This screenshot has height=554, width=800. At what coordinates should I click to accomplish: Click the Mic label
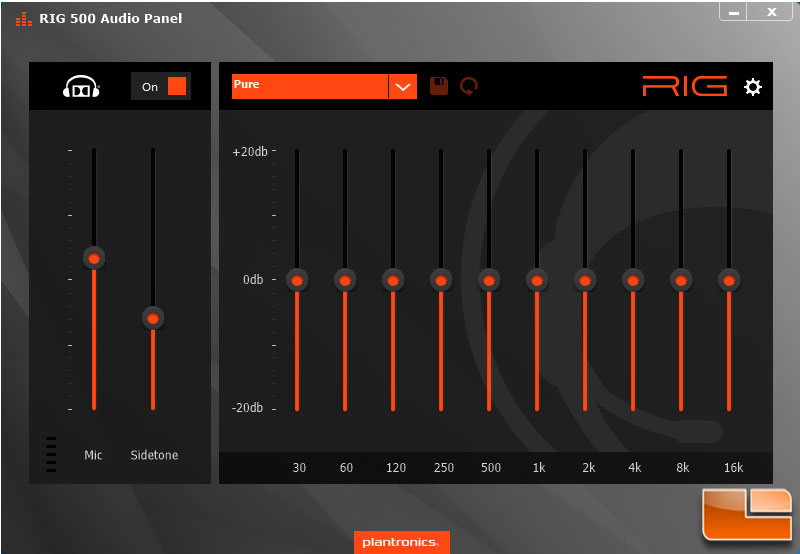click(93, 455)
